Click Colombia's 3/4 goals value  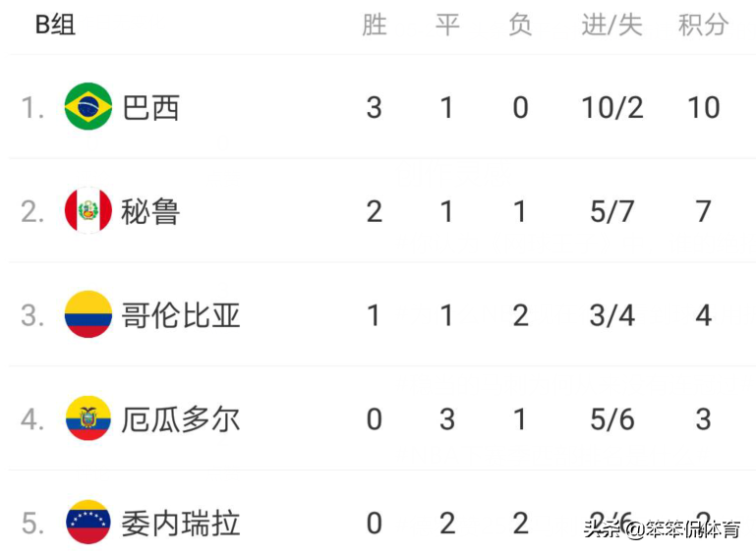pyautogui.click(x=611, y=315)
